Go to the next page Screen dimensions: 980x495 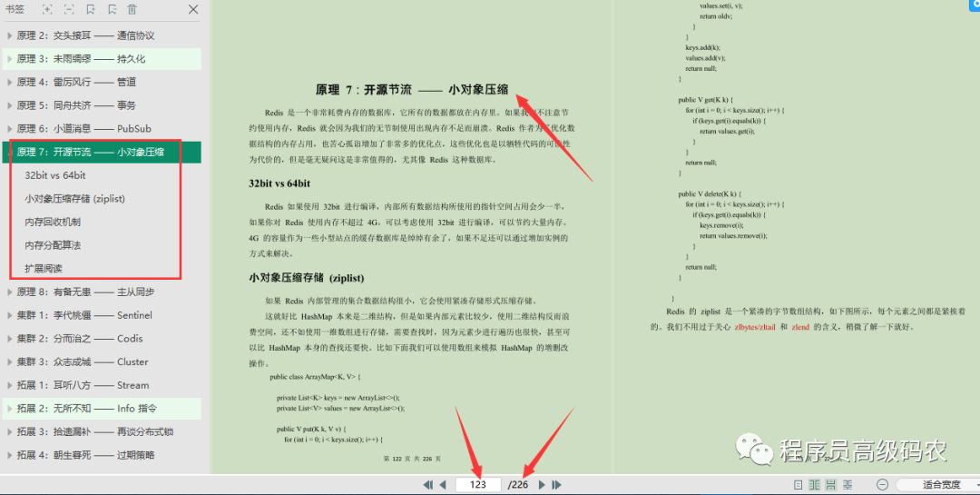[x=542, y=484]
